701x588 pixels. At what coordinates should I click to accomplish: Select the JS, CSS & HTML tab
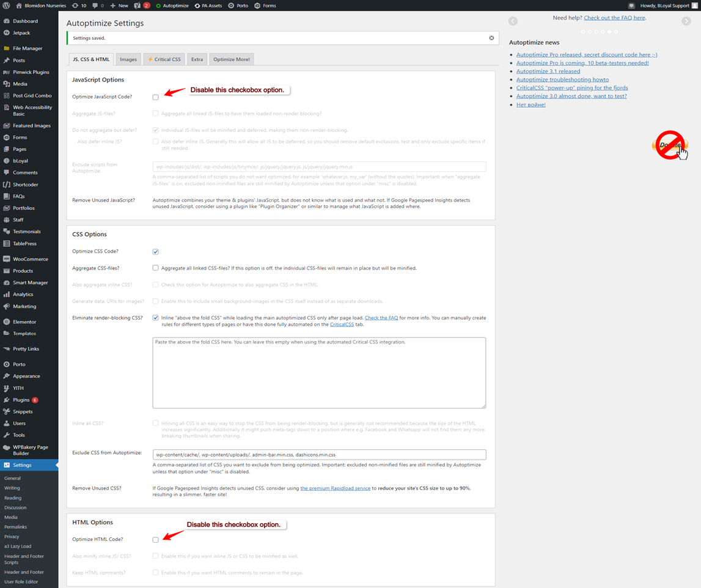click(91, 59)
